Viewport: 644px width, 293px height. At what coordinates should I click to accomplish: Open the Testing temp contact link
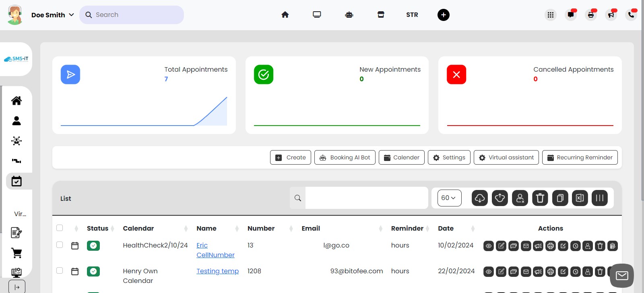click(217, 271)
